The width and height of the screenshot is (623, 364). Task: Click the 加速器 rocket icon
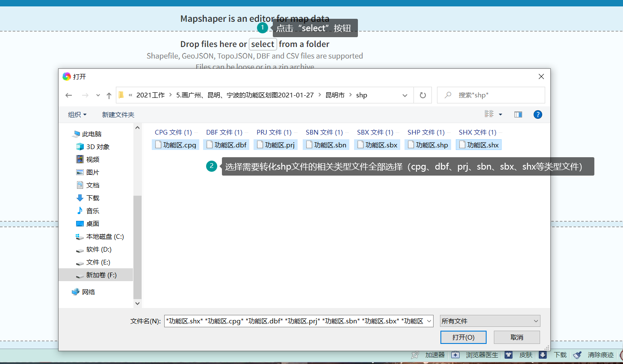click(x=414, y=355)
